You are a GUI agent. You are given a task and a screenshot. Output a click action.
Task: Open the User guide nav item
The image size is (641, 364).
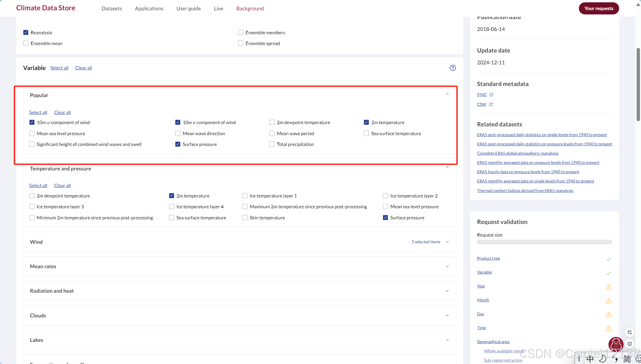coord(189,8)
